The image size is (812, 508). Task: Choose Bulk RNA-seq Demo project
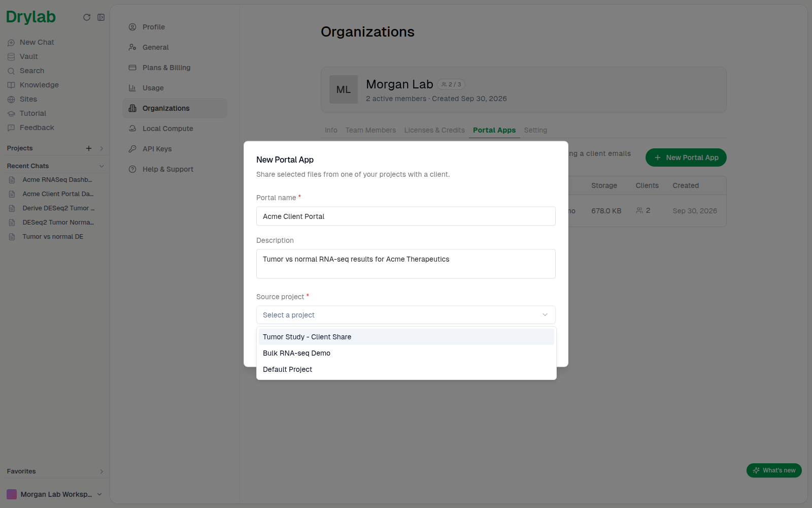tap(406, 353)
